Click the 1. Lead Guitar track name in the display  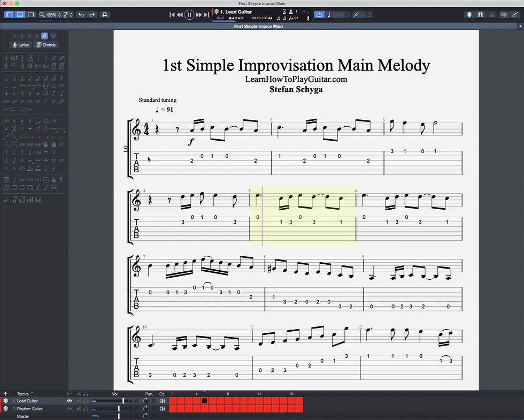click(236, 12)
